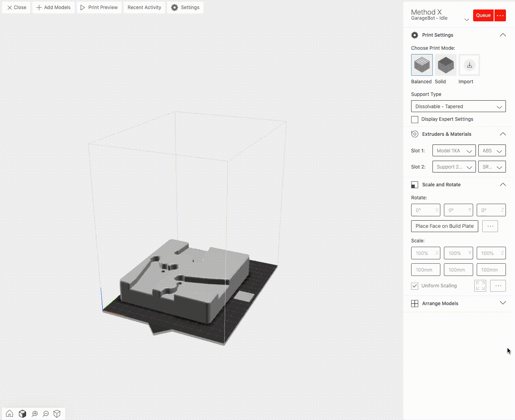The width and height of the screenshot is (515, 420).
Task: Collapse the Print Settings section
Action: click(x=503, y=35)
